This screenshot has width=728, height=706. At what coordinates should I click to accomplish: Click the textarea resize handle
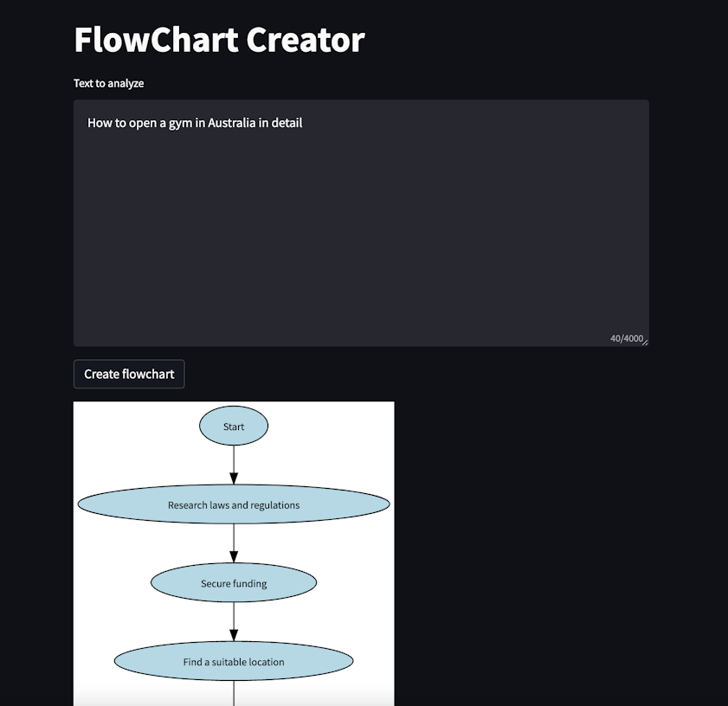tap(645, 339)
